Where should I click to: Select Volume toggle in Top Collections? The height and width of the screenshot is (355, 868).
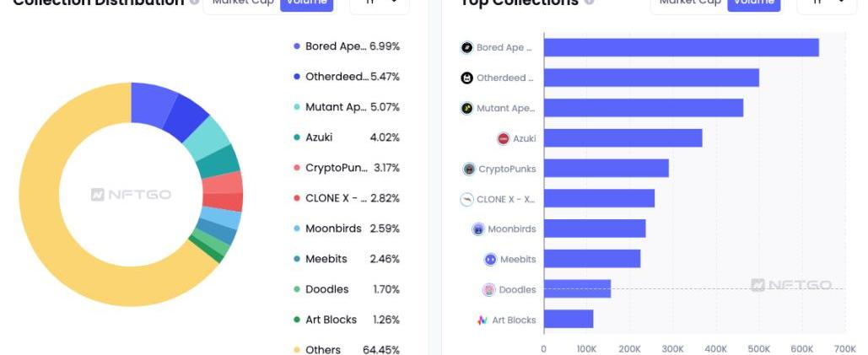(x=753, y=3)
